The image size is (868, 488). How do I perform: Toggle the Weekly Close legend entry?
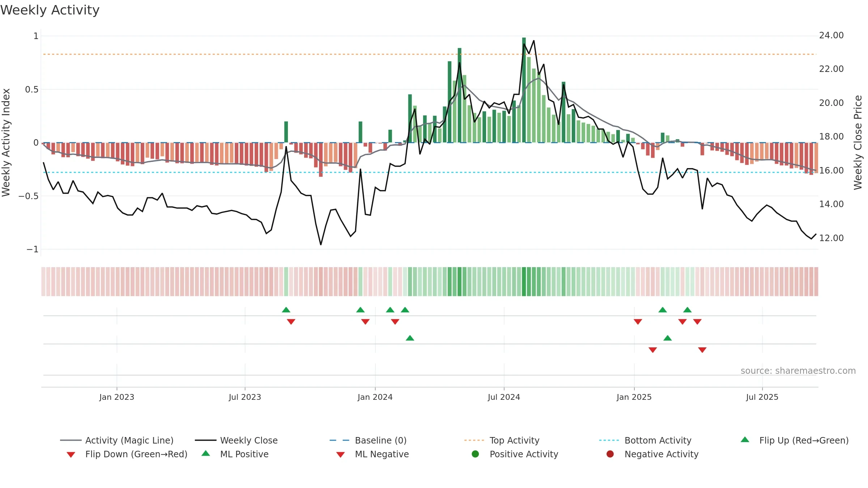[236, 440]
